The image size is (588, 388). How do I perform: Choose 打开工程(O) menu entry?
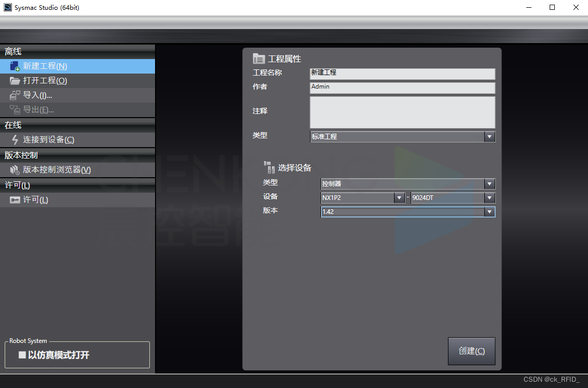pyautogui.click(x=77, y=80)
